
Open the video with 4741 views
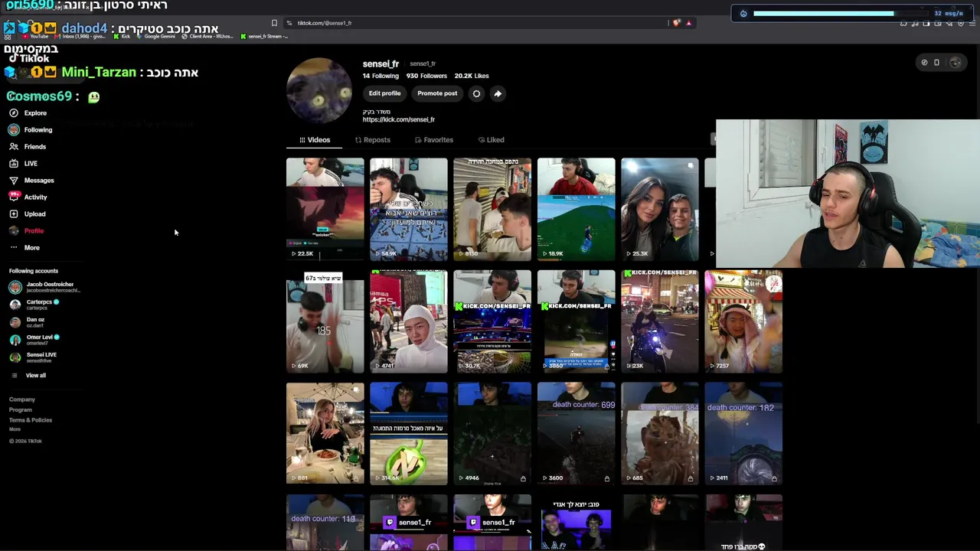tap(409, 321)
